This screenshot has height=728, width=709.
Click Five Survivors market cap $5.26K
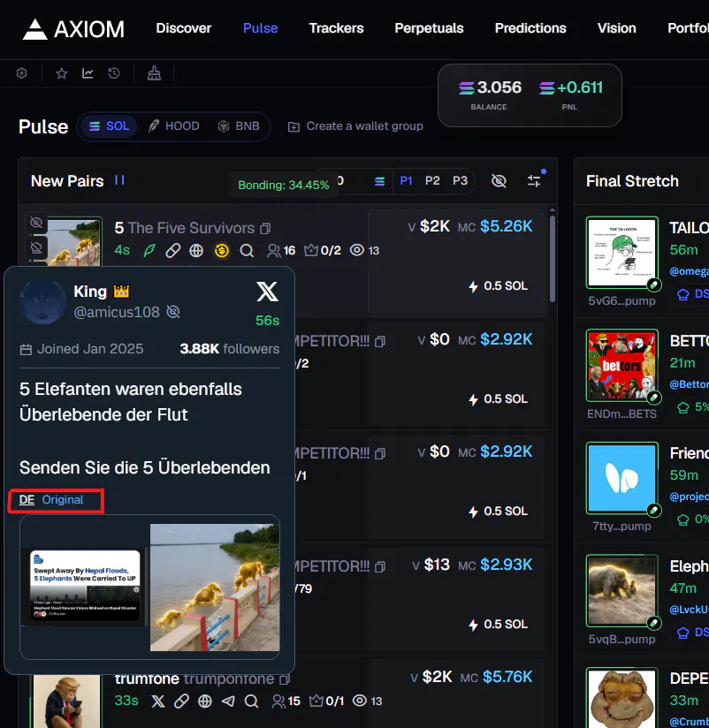pos(506,226)
